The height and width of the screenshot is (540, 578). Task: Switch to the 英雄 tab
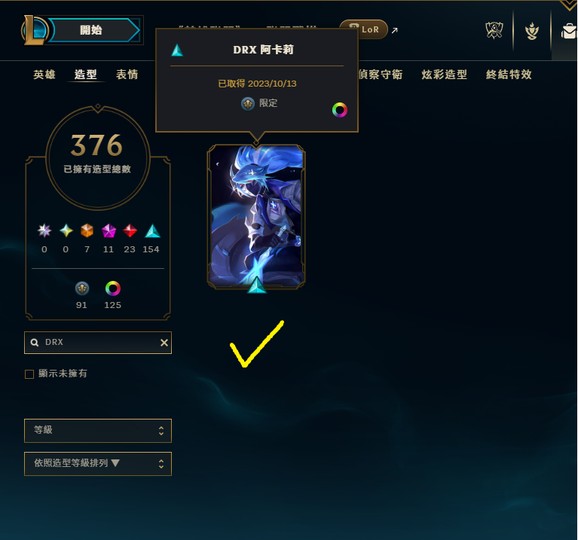coord(44,74)
